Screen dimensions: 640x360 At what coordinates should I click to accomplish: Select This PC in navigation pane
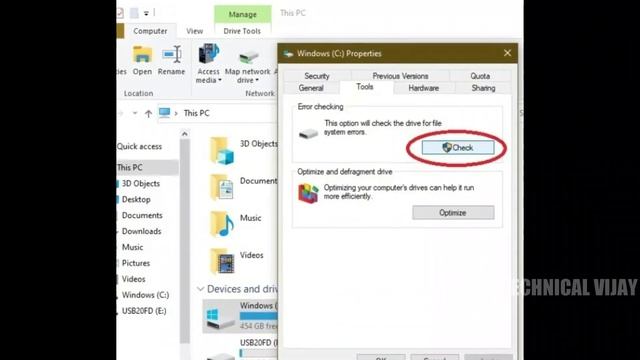tap(147, 167)
